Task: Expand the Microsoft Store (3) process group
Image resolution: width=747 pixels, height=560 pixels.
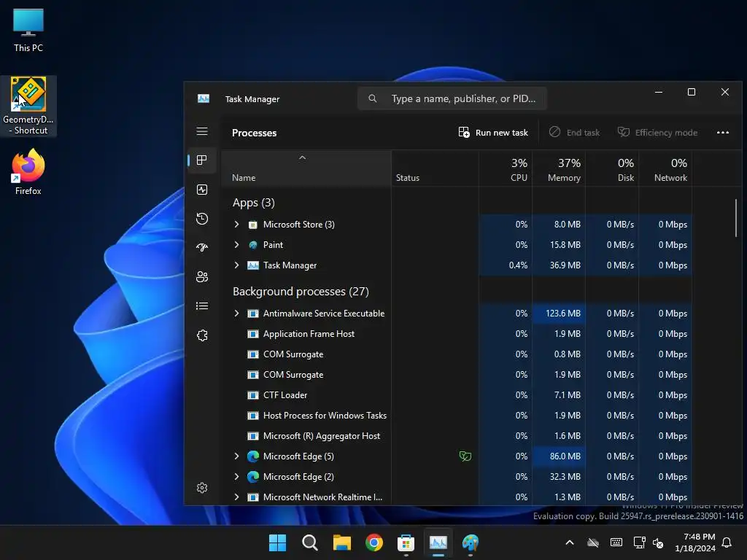Action: [x=236, y=225]
